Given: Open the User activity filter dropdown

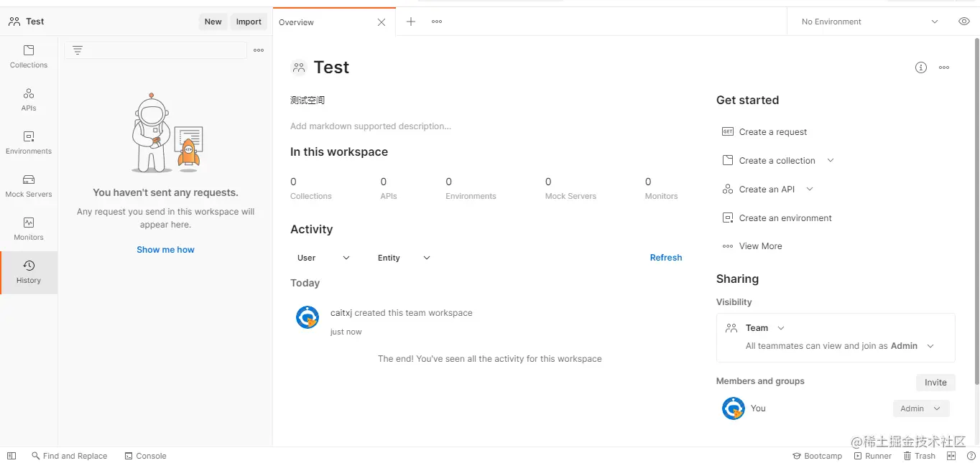Looking at the screenshot, I should [323, 258].
